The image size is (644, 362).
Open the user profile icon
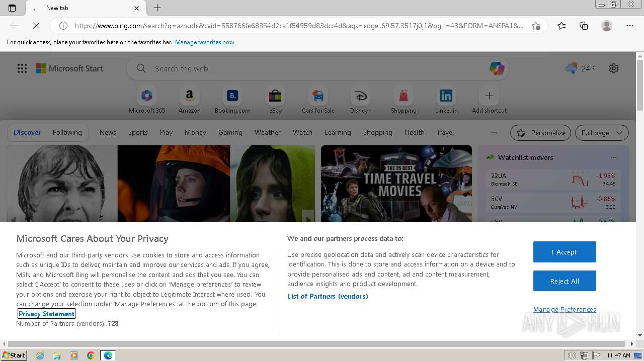607,26
